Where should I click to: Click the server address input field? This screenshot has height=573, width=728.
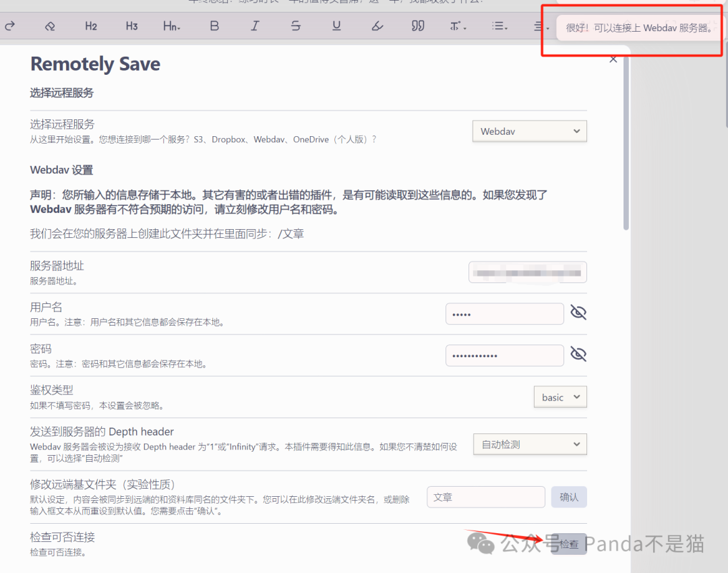click(x=527, y=272)
